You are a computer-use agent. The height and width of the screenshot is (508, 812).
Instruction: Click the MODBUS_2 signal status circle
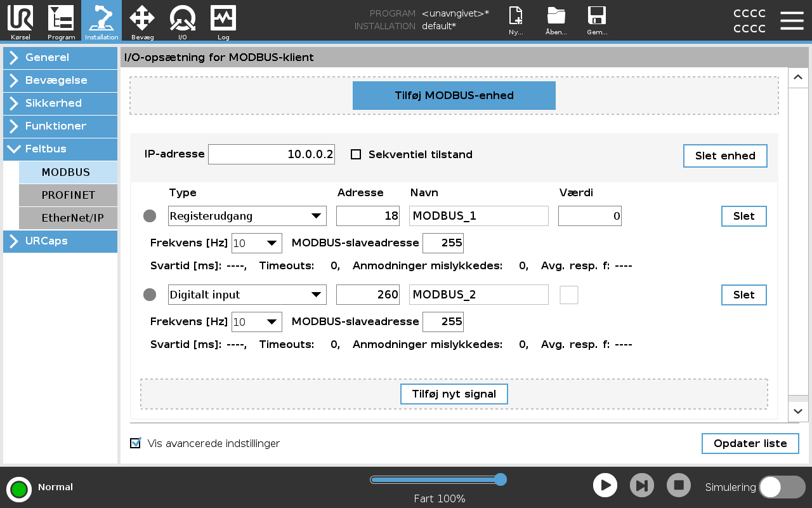point(150,295)
